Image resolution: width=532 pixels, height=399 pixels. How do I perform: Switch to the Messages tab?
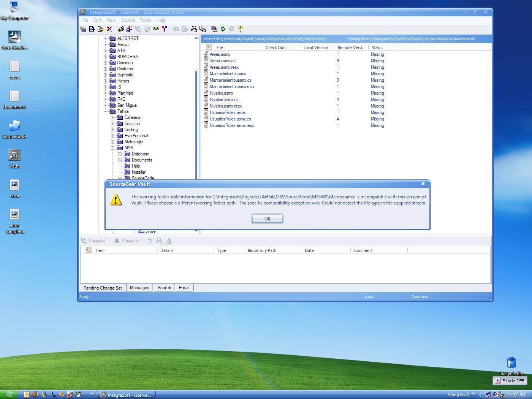pos(139,288)
